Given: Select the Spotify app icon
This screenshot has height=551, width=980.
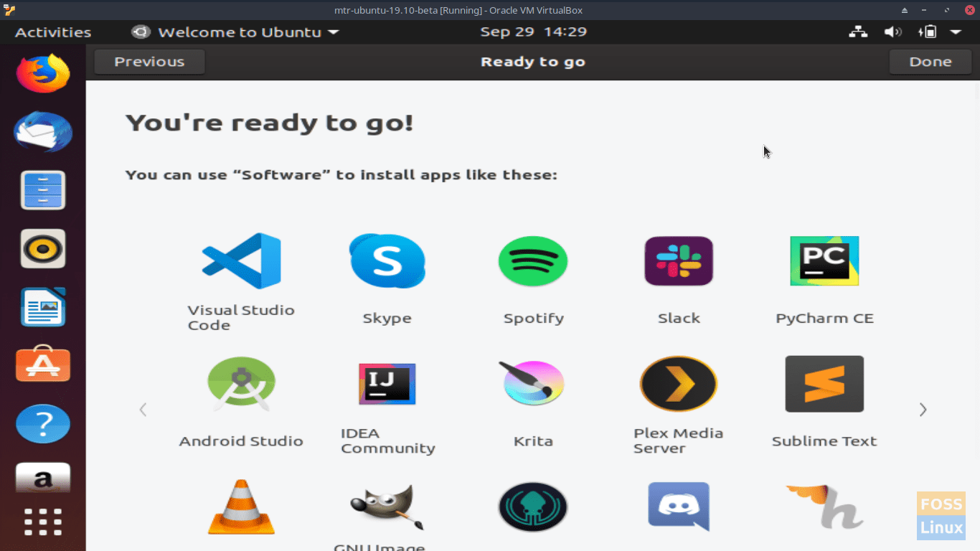Looking at the screenshot, I should 533,261.
